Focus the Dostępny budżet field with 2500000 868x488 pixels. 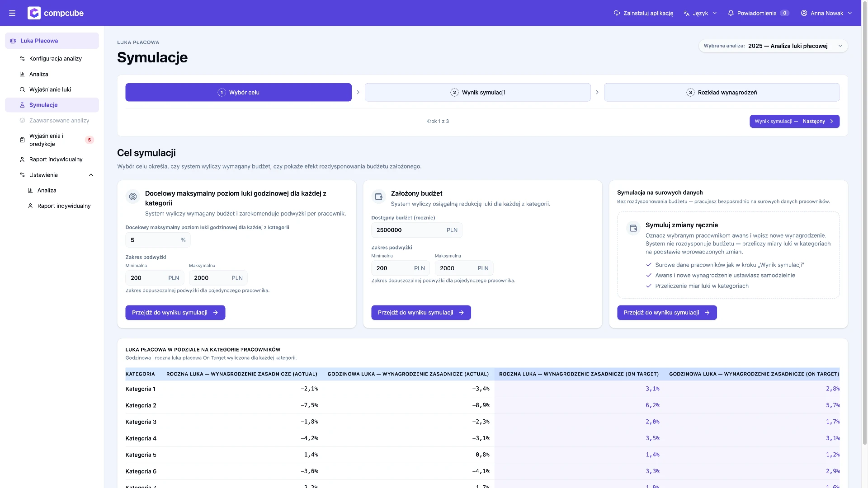pos(416,230)
